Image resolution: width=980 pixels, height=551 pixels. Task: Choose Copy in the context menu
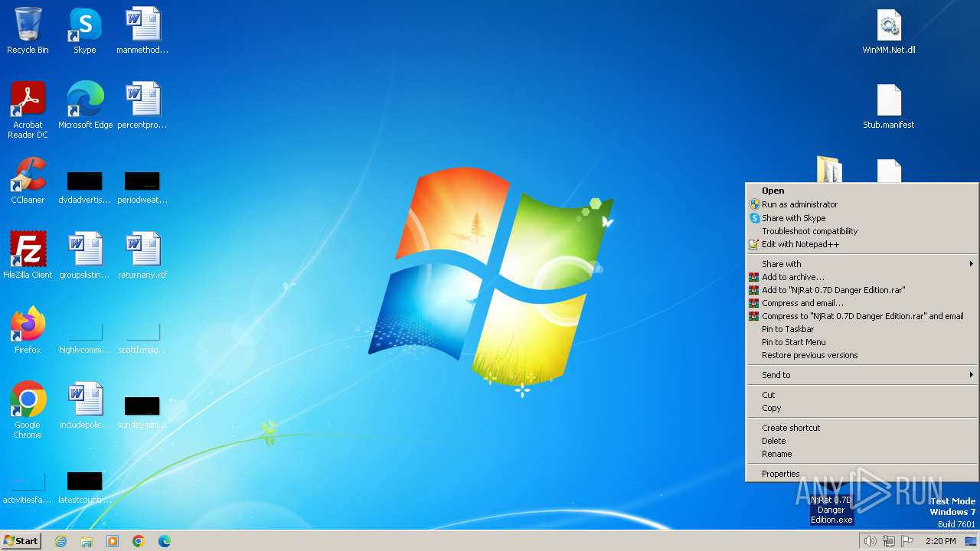pyautogui.click(x=861, y=408)
